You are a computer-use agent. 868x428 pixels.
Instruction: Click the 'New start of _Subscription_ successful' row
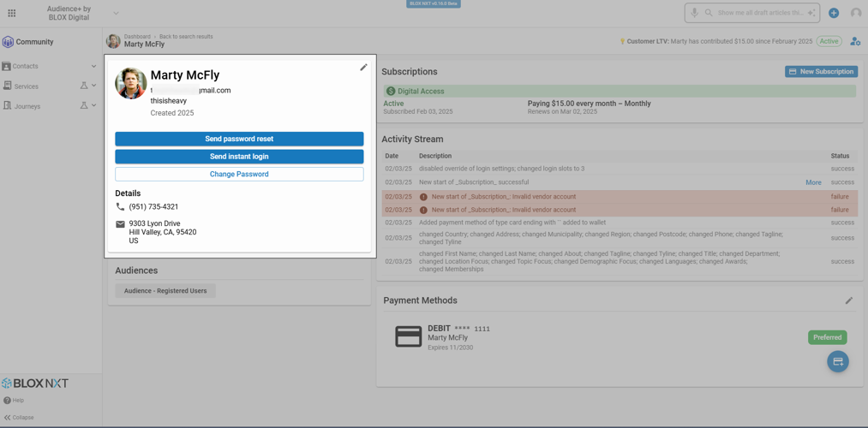[620, 182]
